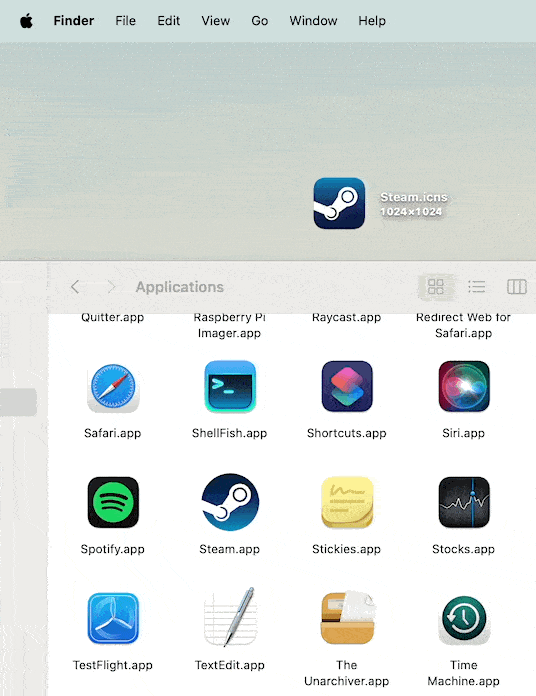Go forward in Finder window

pos(111,287)
